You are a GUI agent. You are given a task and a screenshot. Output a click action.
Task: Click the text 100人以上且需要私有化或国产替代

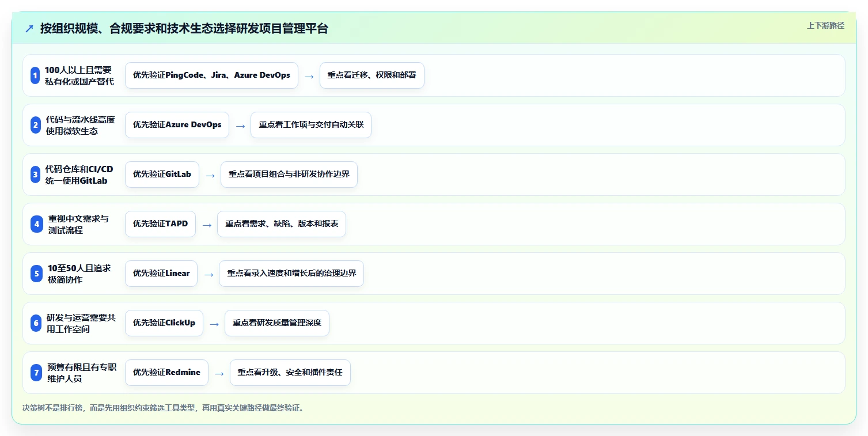point(79,75)
